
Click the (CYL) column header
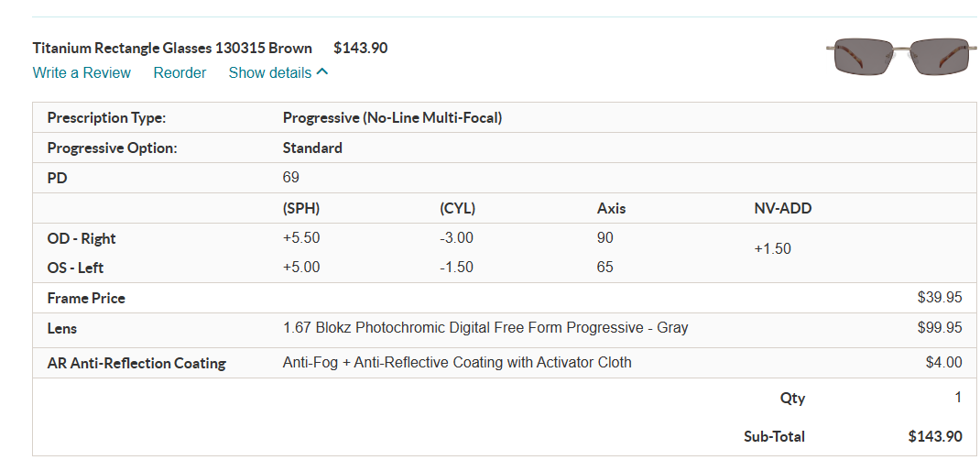pos(457,208)
